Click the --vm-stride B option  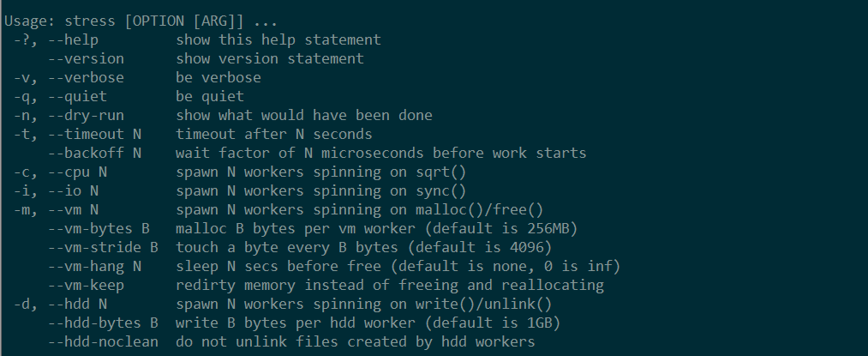point(103,248)
